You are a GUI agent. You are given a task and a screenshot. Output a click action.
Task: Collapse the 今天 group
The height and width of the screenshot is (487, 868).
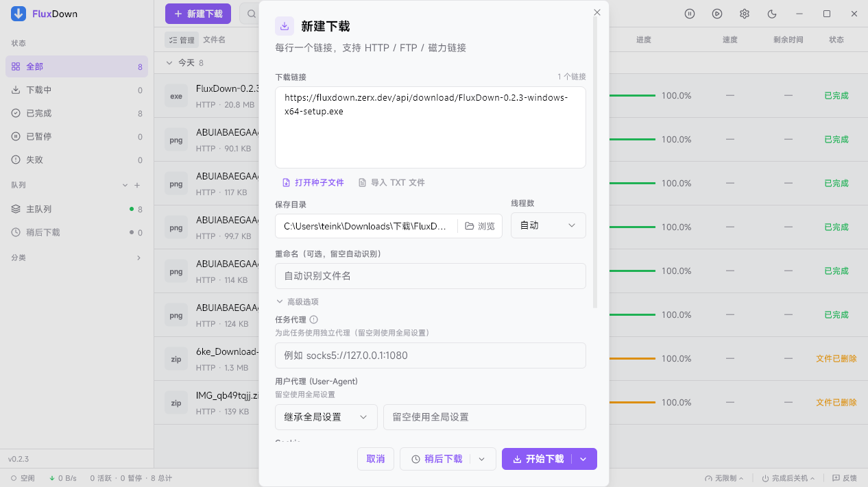(170, 62)
